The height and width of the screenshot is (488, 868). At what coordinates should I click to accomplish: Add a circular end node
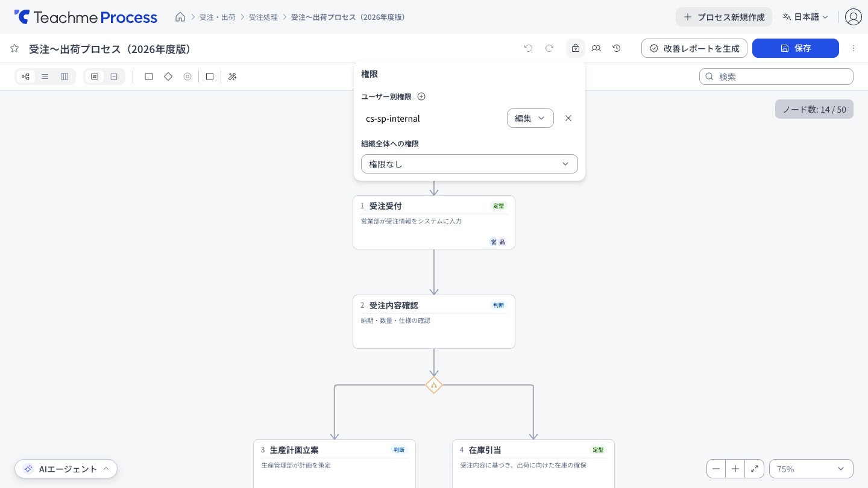[x=187, y=77]
